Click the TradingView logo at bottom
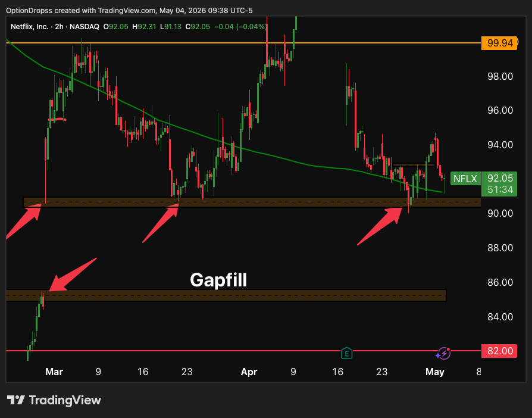This screenshot has height=418, width=532. (54, 400)
